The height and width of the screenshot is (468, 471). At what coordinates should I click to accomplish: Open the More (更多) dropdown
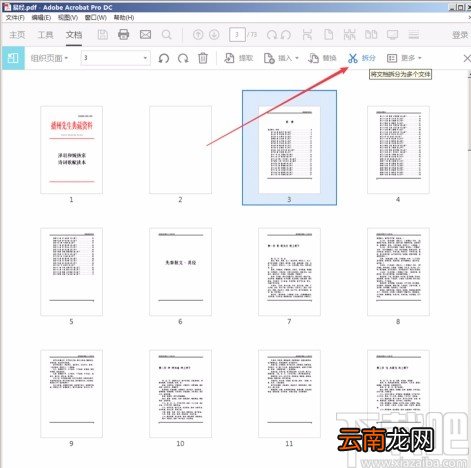(404, 58)
